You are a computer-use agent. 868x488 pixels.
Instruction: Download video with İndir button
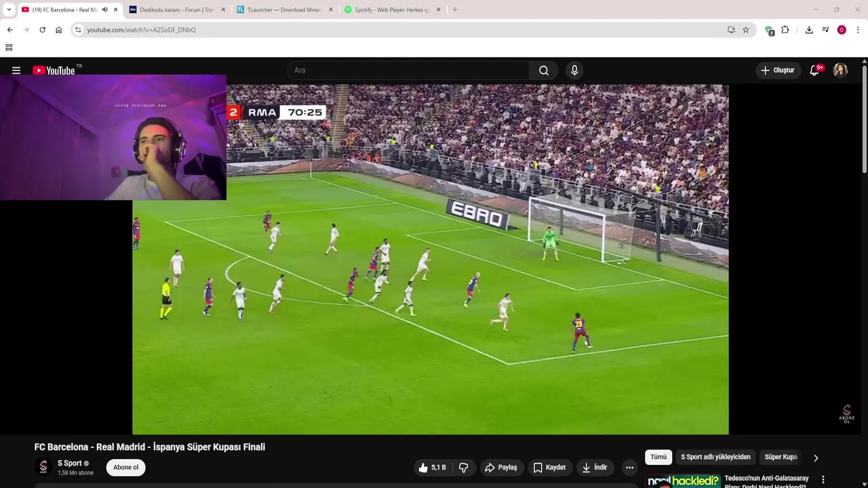(x=595, y=468)
